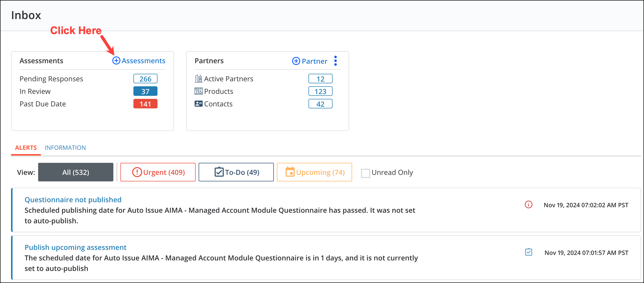The image size is (644, 283).
Task: Click the Contacts card icon
Action: [x=198, y=104]
